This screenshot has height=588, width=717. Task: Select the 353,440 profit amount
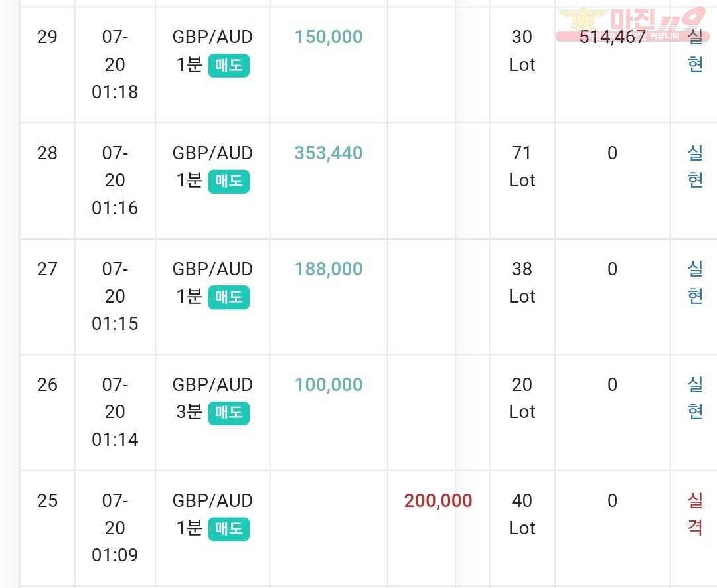pos(329,153)
